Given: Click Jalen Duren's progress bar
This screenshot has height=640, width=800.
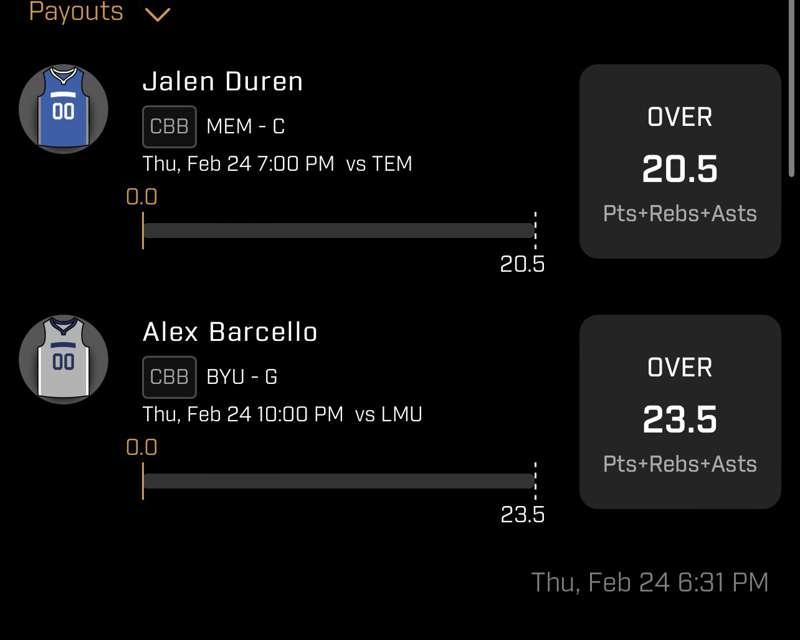Looking at the screenshot, I should coord(339,230).
